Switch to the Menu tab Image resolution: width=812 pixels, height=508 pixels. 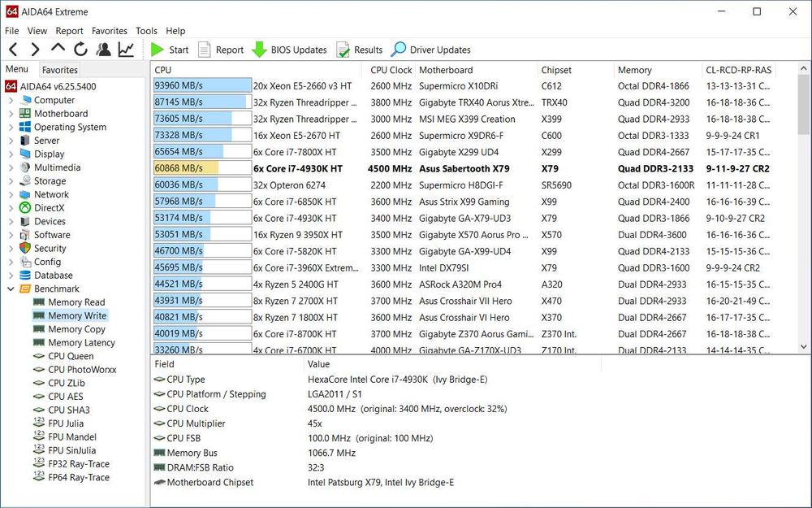pyautogui.click(x=17, y=69)
